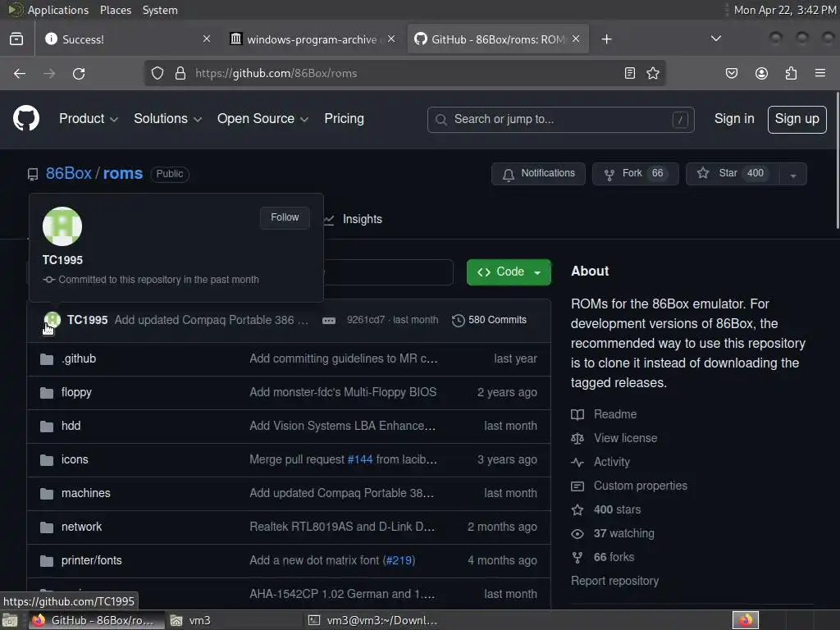Toggle reader view icon in address bar
Image resolution: width=840 pixels, height=630 pixels.
[x=630, y=73]
